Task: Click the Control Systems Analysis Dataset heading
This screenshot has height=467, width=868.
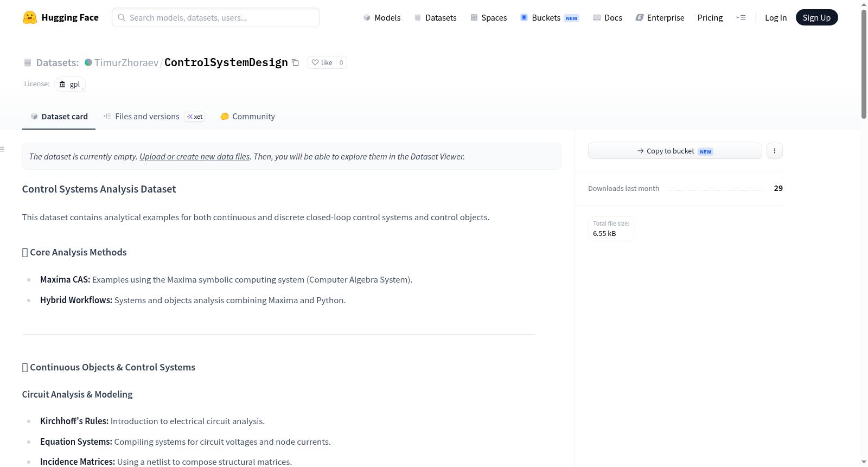Action: [x=99, y=189]
